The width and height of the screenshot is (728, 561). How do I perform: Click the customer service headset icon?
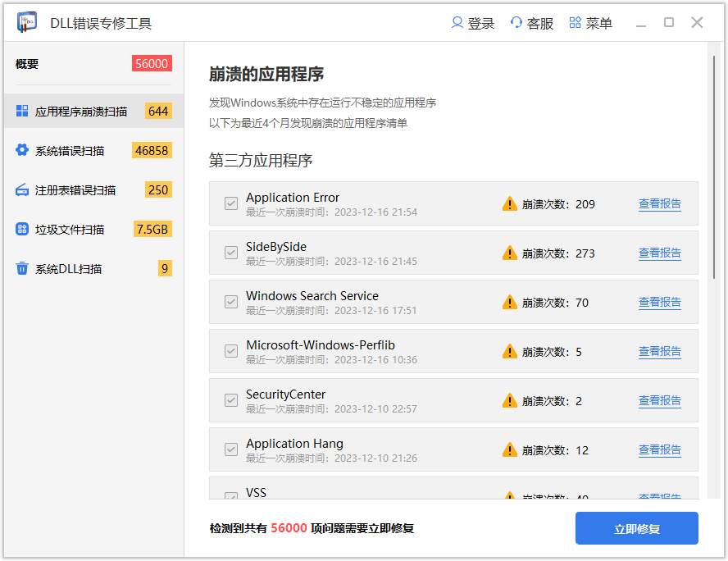coord(516,23)
